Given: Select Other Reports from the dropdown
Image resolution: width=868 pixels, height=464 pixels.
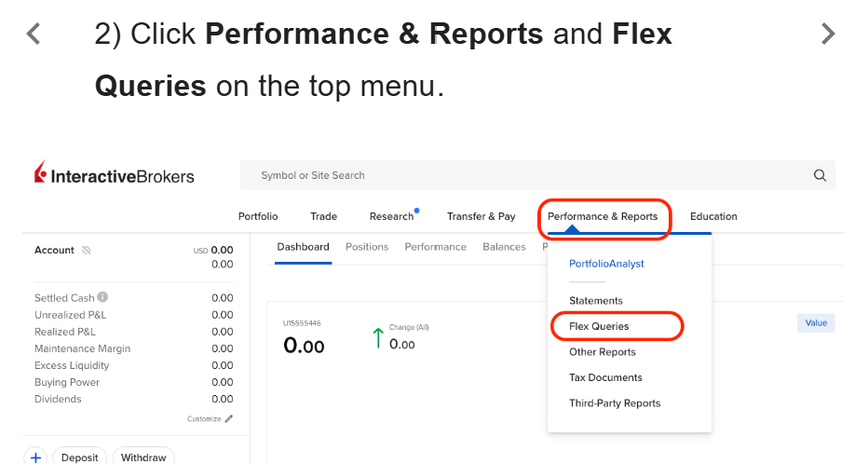Looking at the screenshot, I should [603, 352].
